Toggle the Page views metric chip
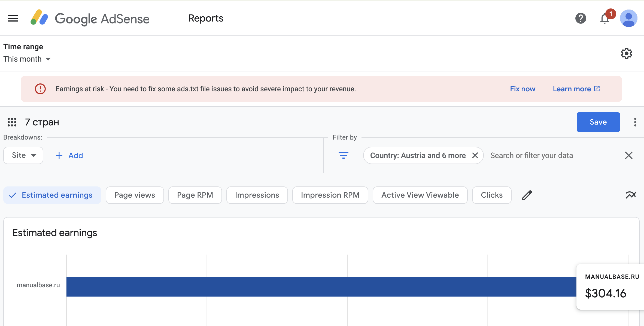644x326 pixels. 135,195
